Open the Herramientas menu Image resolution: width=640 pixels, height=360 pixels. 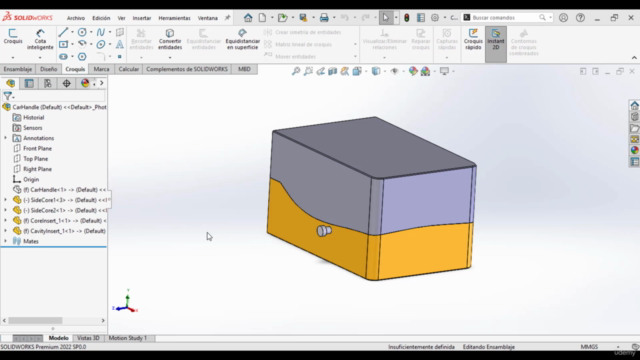pos(174,18)
